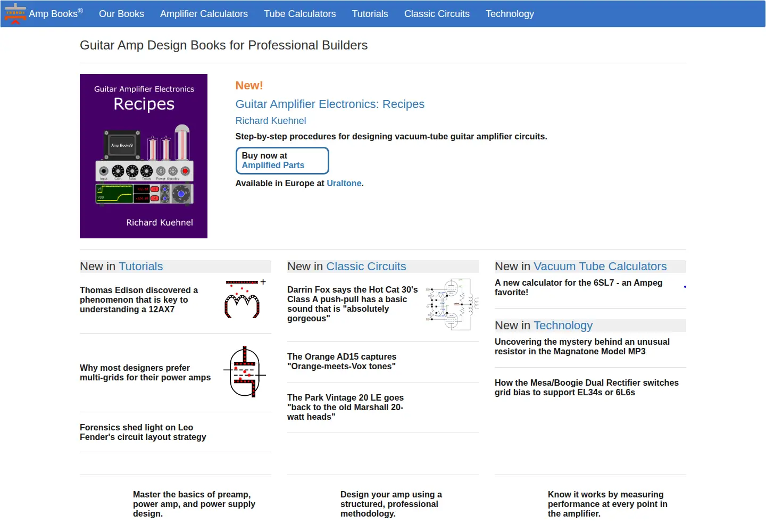Open the Orange AD15 article
The image size is (766, 532).
[342, 361]
